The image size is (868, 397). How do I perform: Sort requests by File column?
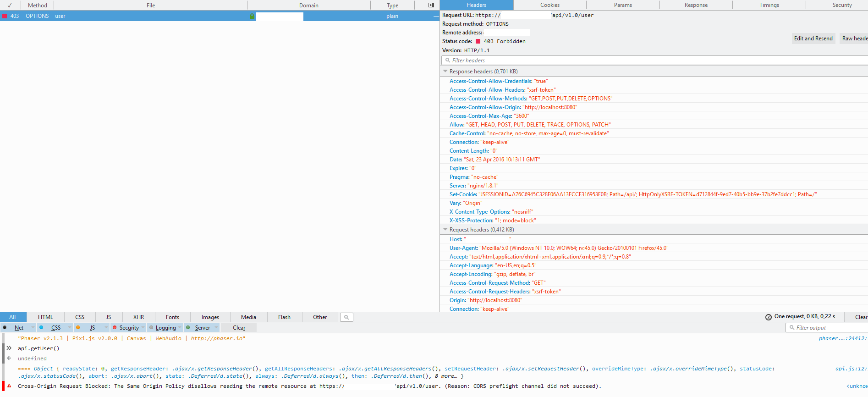tap(151, 6)
